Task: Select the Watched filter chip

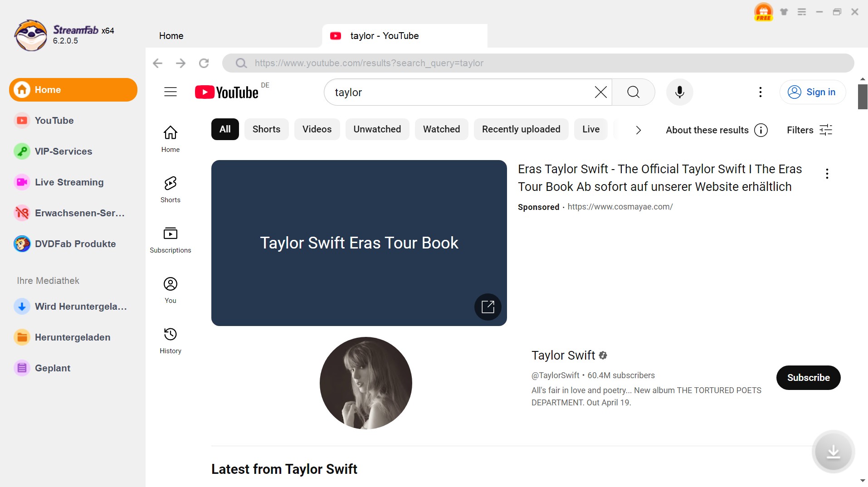Action: pyautogui.click(x=441, y=129)
